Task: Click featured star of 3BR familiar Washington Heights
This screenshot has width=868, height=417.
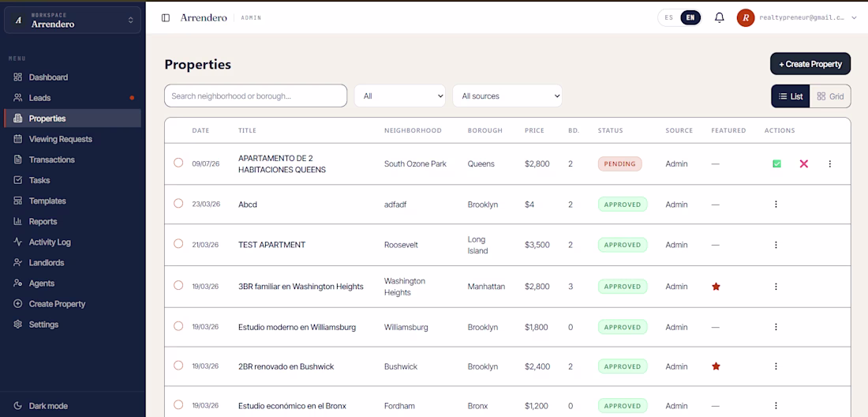Action: click(716, 287)
